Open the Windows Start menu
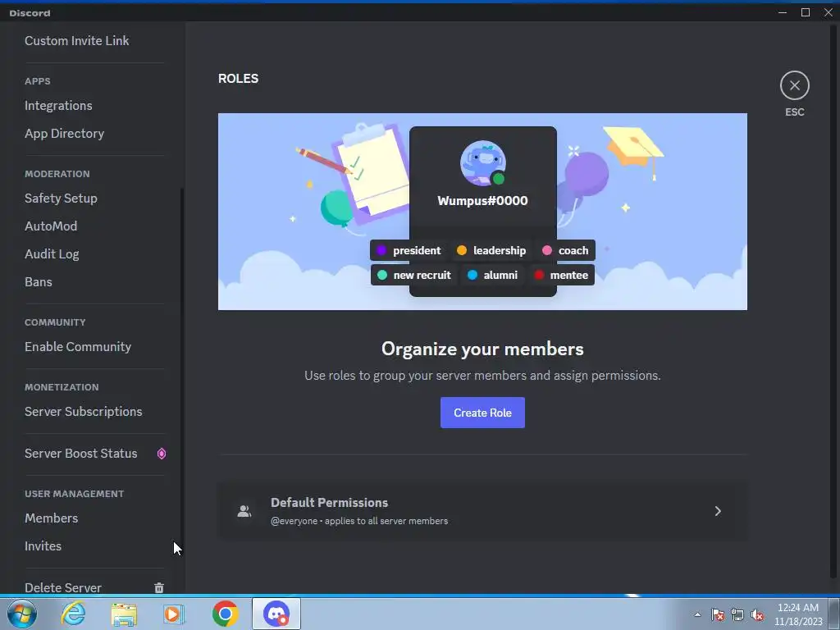 [x=22, y=614]
